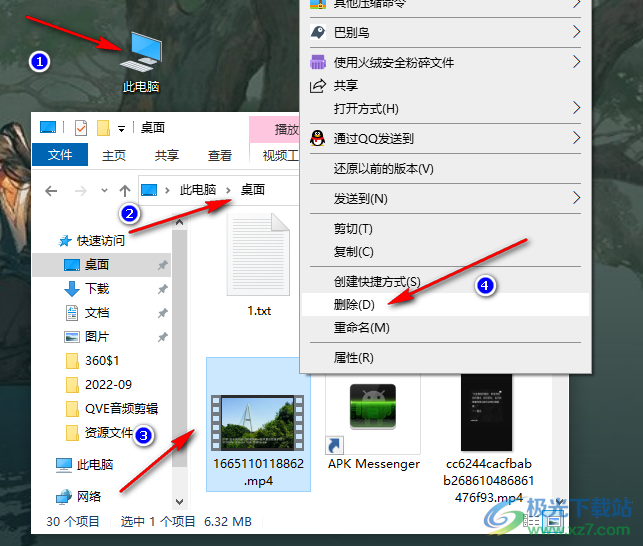Image resolution: width=643 pixels, height=546 pixels.
Task: Expand arrow beside 使用火绒安全粉碎文件
Action: (x=577, y=62)
